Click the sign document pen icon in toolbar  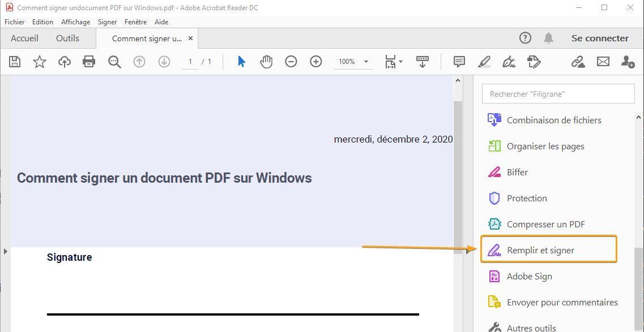[509, 62]
